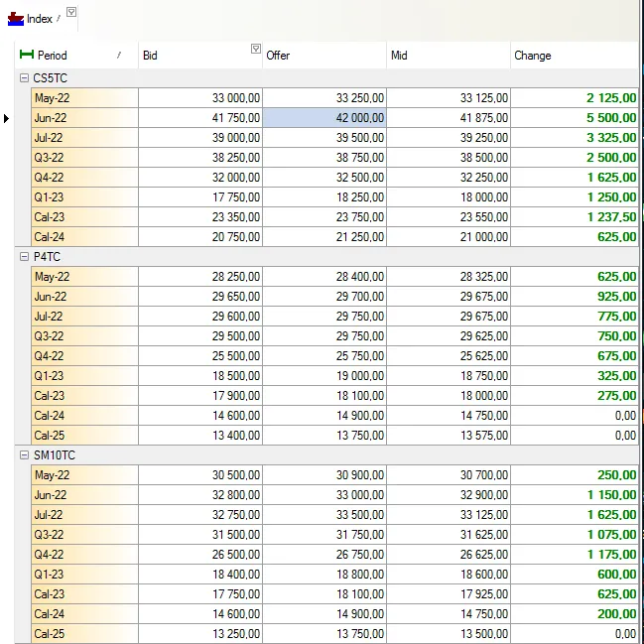Collapse the P4TC group
This screenshot has height=644, width=644.
click(24, 257)
